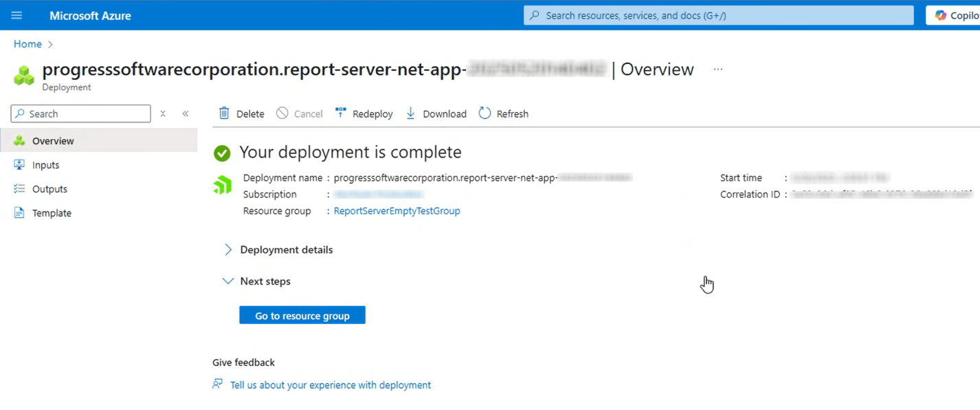
Task: Click the deployment experience feedback link
Action: click(331, 385)
